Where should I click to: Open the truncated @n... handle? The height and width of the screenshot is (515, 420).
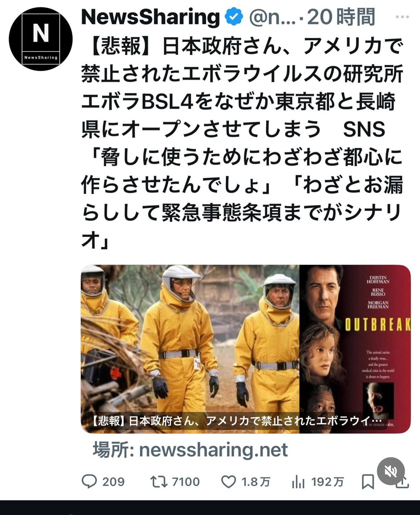tap(272, 17)
